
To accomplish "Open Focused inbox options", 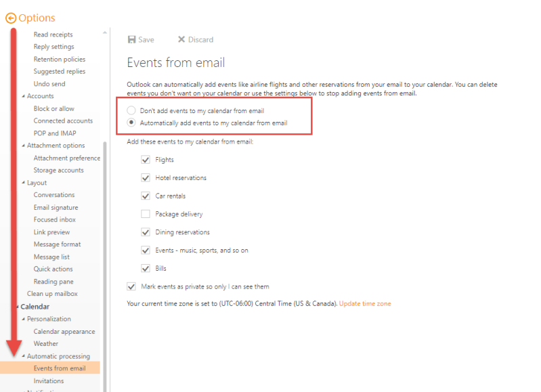I will click(54, 220).
